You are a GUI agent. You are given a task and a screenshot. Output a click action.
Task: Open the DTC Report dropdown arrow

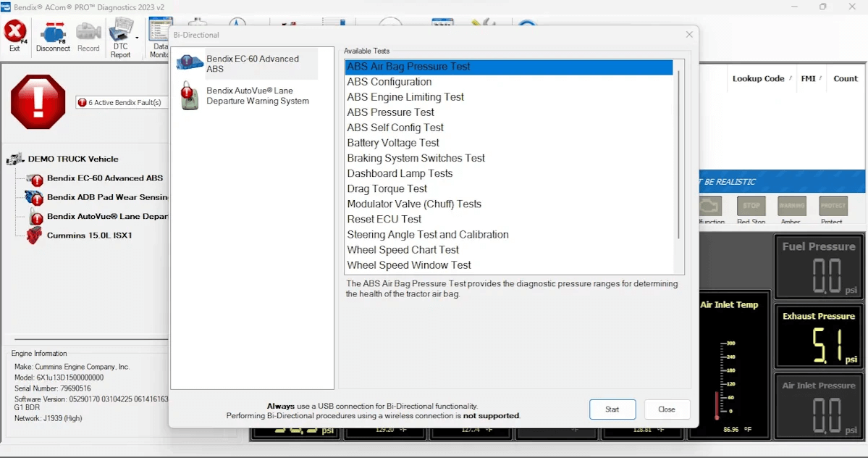137,37
